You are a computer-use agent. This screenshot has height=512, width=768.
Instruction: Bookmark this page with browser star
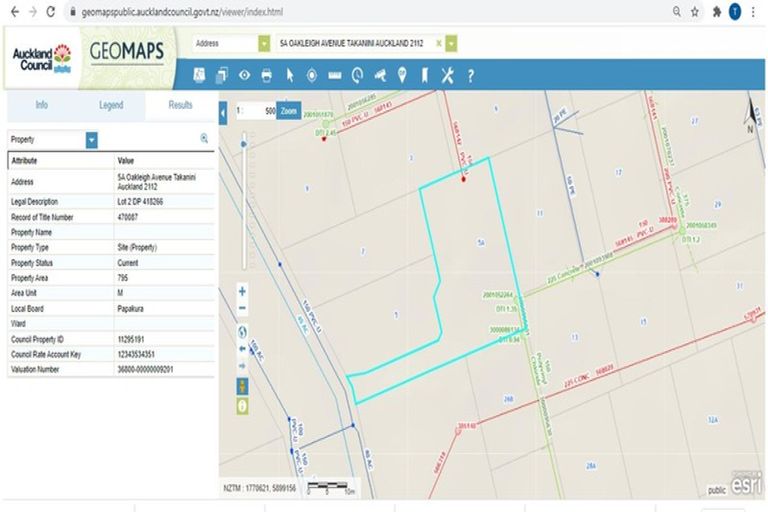tap(694, 12)
